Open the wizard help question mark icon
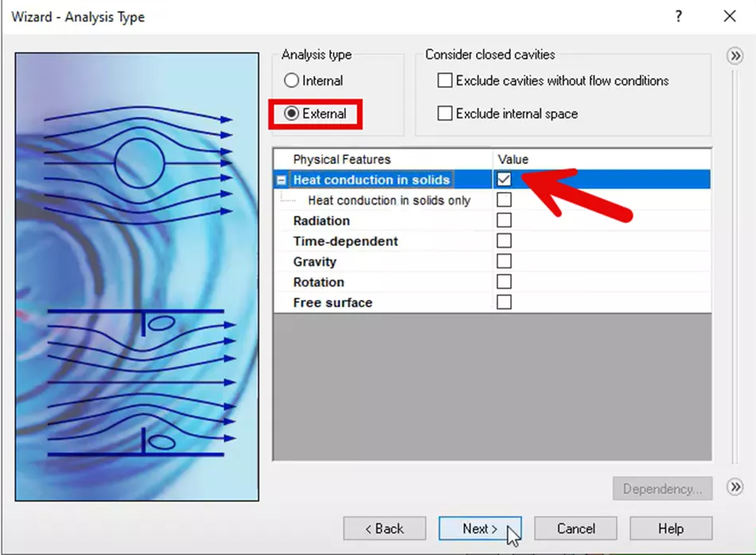 (x=678, y=16)
